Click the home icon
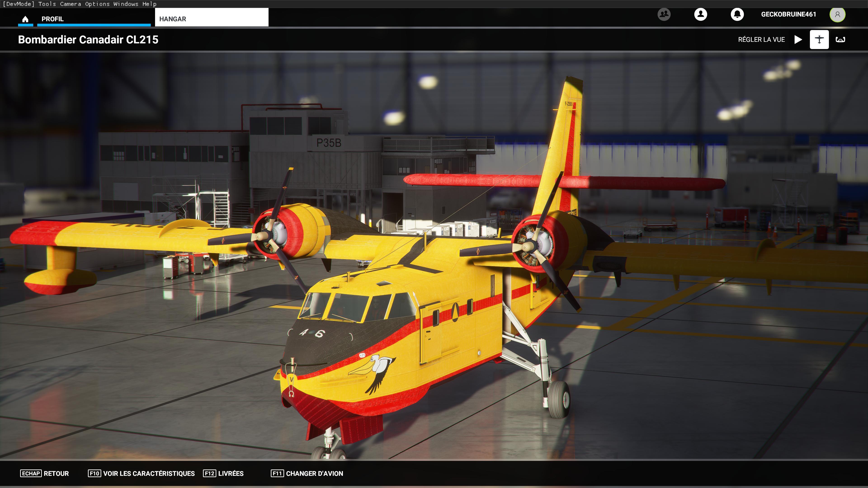This screenshot has height=488, width=868. 25,19
